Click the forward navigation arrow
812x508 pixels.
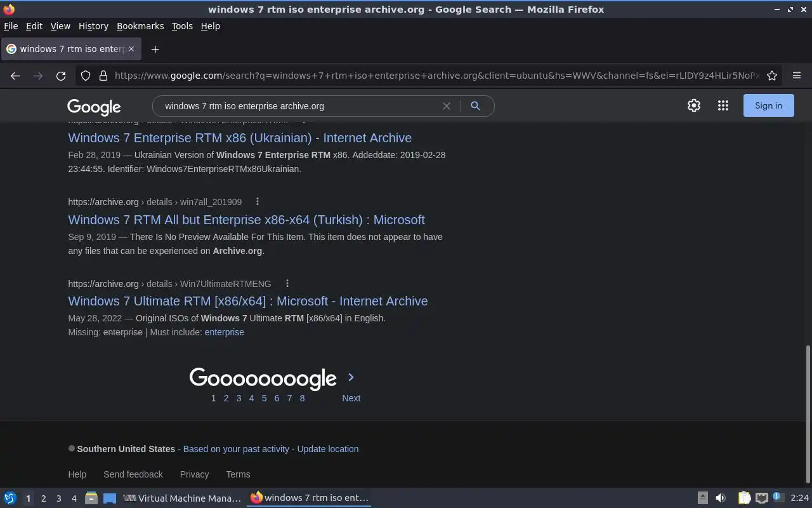[38, 76]
